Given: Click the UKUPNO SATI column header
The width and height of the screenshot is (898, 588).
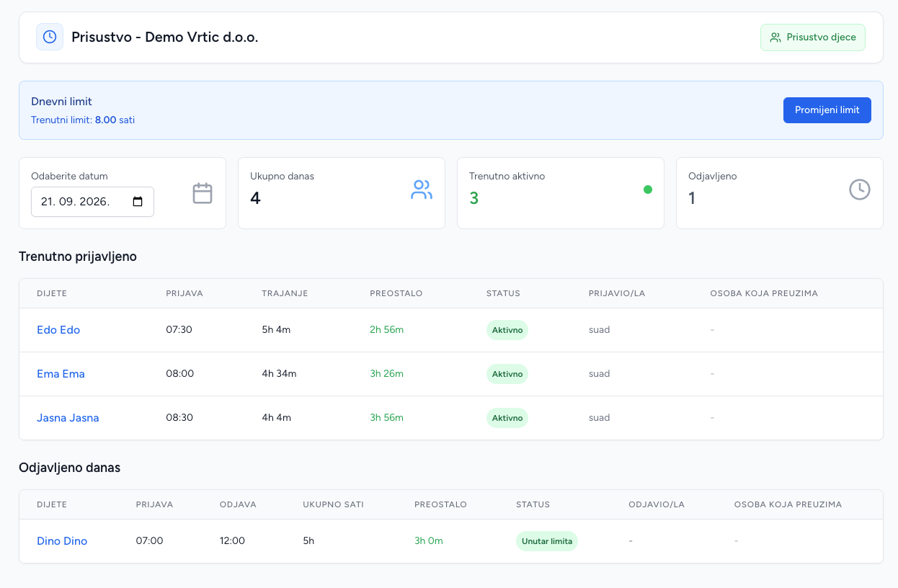Looking at the screenshot, I should pos(333,504).
